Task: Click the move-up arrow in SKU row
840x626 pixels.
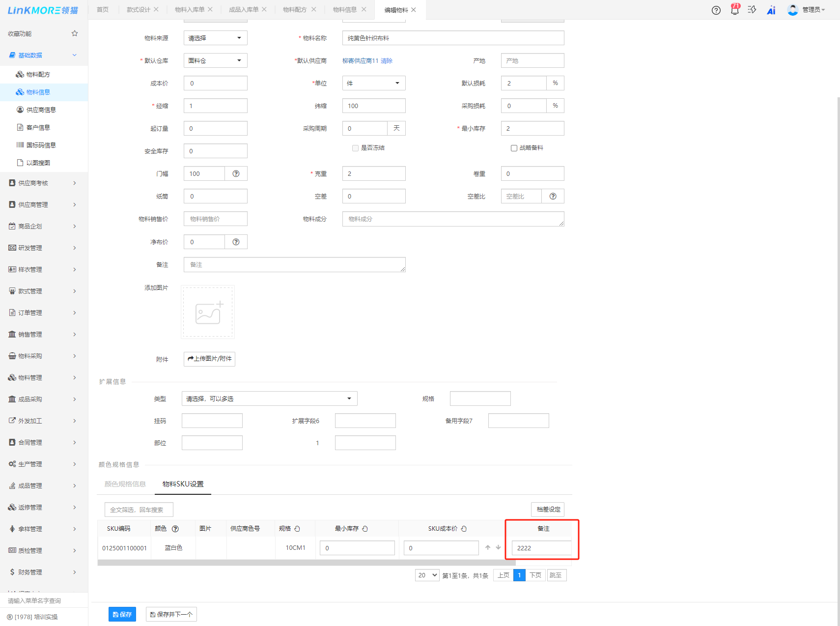Action: coord(488,547)
